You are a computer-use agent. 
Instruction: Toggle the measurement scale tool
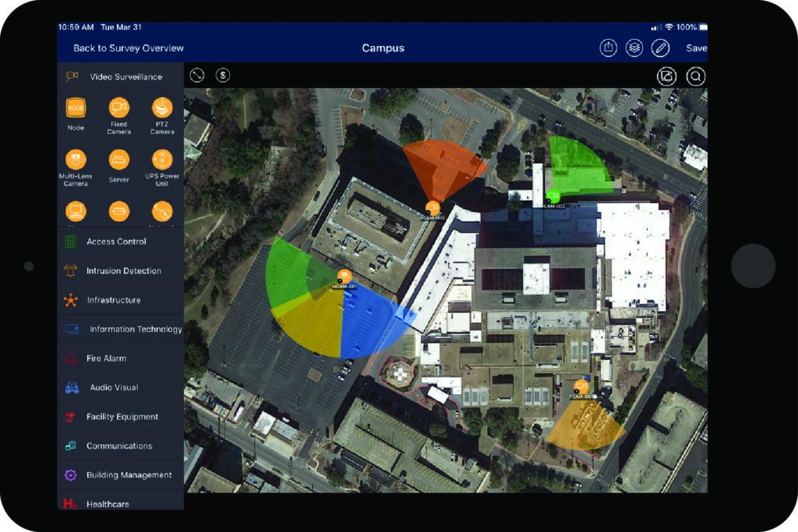click(x=197, y=75)
